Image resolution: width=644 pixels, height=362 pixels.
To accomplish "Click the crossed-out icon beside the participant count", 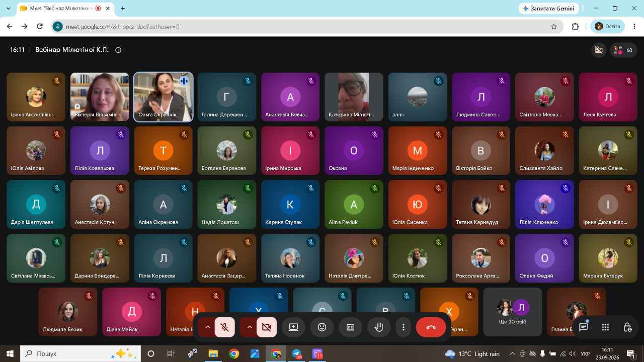I will click(x=599, y=50).
